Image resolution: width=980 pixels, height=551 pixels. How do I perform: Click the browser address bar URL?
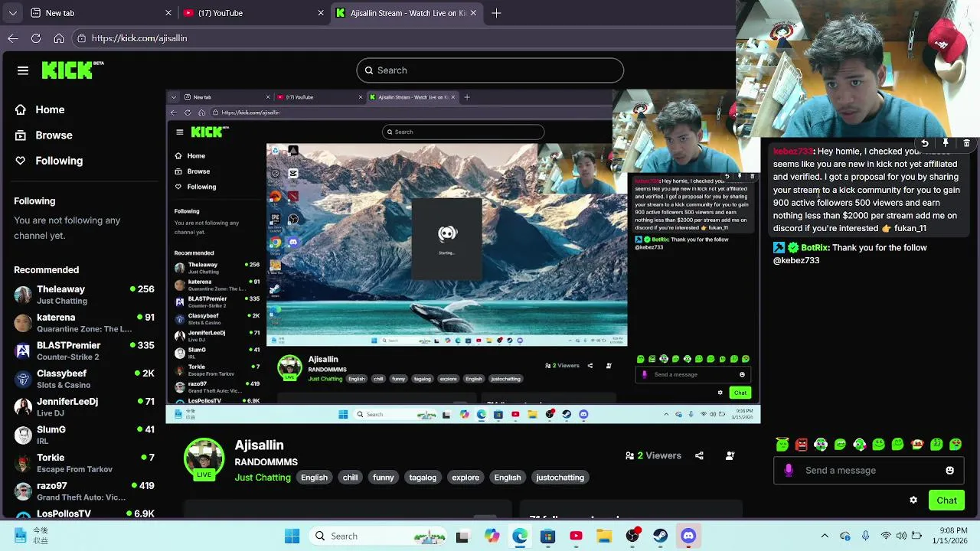pyautogui.click(x=139, y=38)
